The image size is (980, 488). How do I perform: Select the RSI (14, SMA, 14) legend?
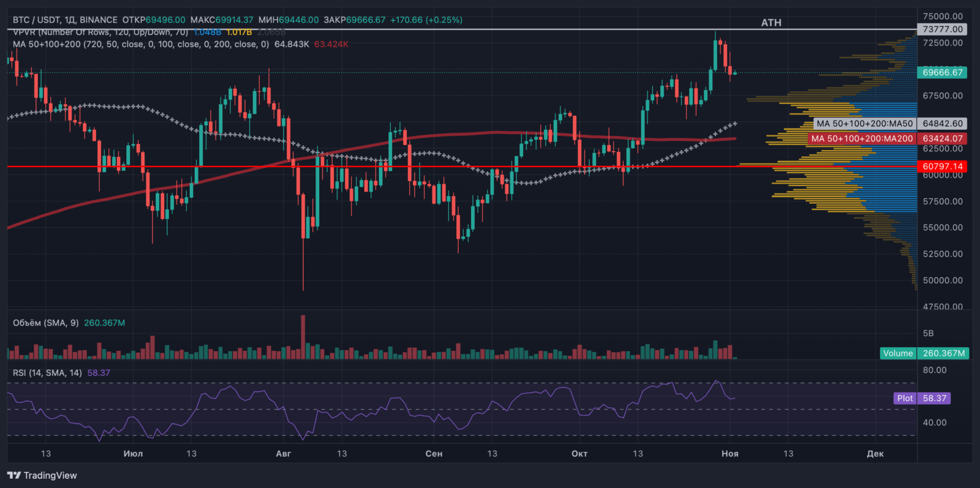point(47,373)
